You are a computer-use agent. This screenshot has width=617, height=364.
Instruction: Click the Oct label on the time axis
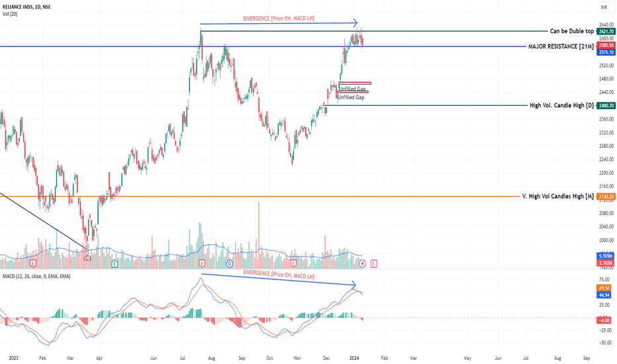tap(269, 358)
